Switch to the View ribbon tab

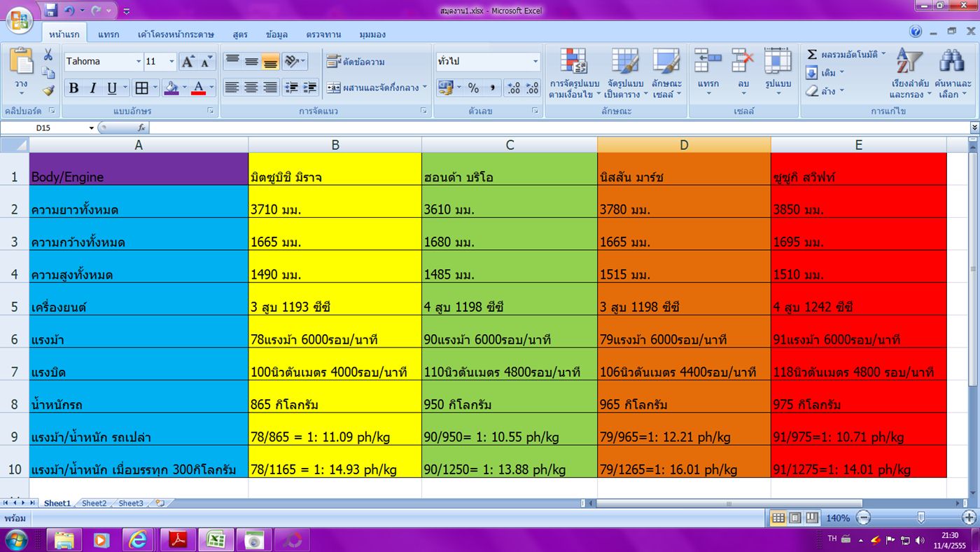tap(372, 34)
